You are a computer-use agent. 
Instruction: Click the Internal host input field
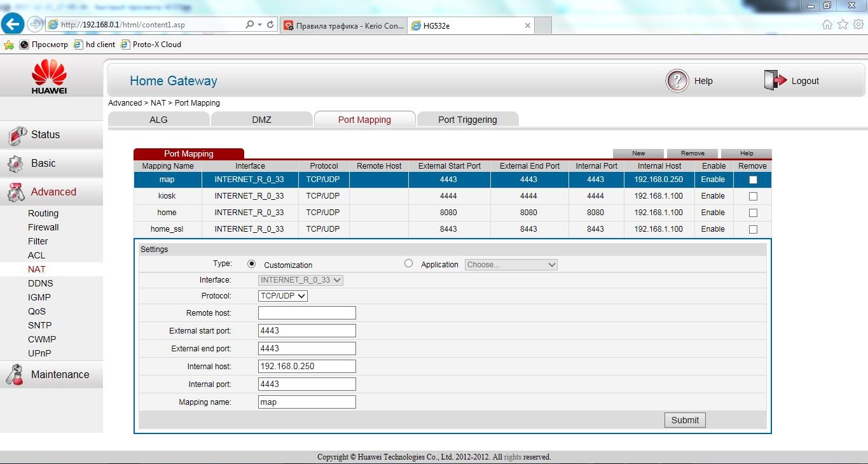307,367
